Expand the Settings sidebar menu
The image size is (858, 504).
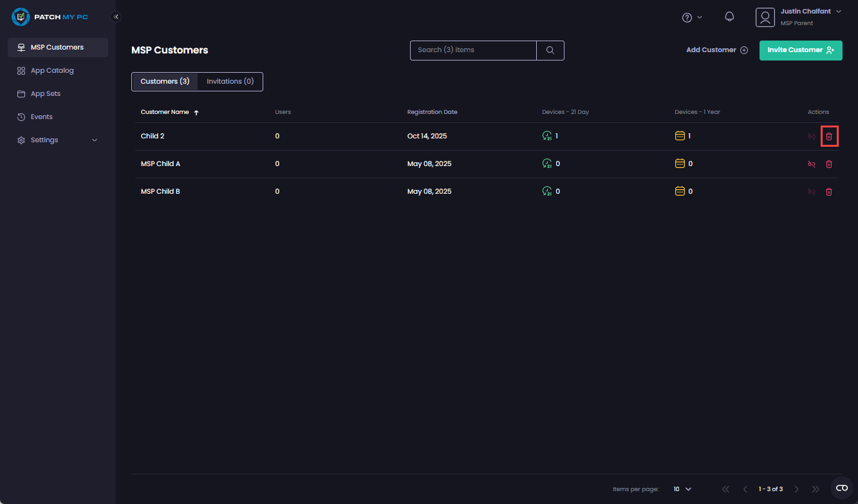57,140
